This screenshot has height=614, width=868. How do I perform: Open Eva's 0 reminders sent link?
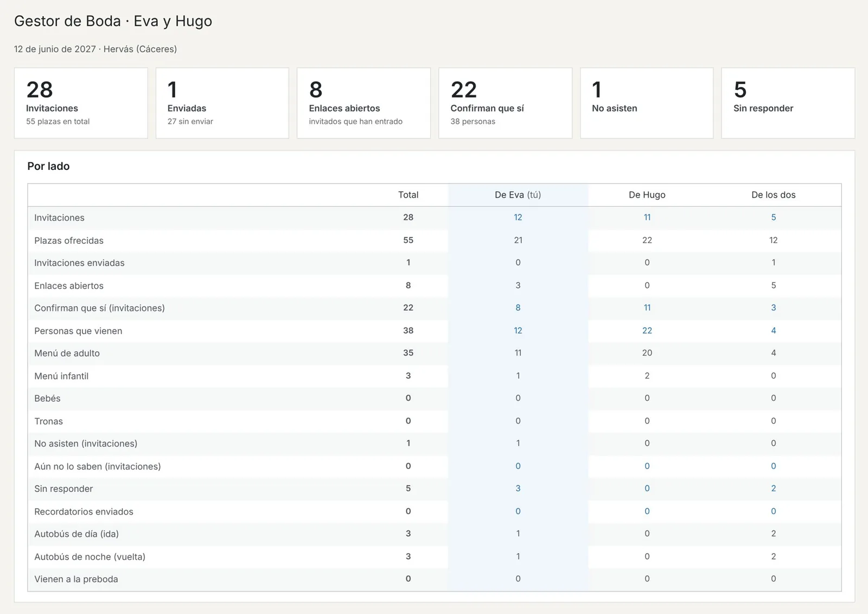pyautogui.click(x=518, y=511)
